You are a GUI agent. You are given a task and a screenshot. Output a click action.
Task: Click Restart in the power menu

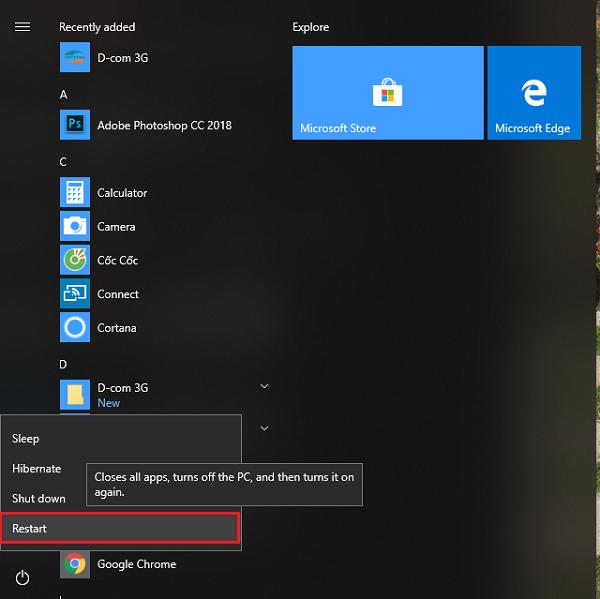[30, 528]
